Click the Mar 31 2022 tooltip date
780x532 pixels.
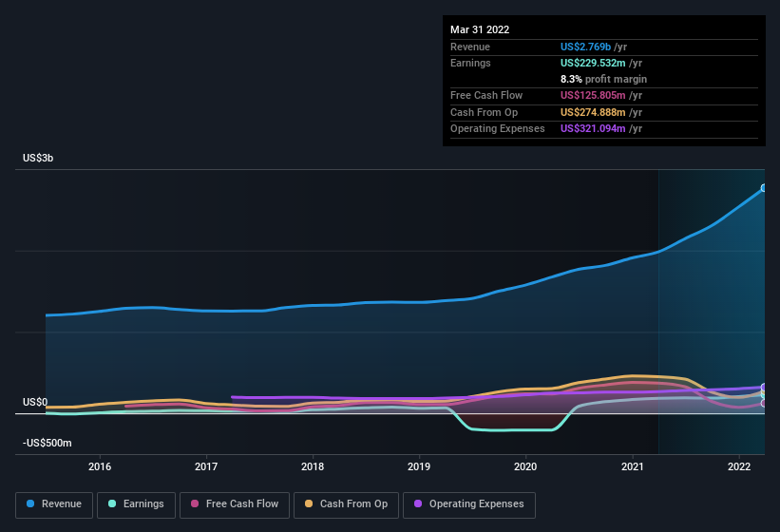click(x=480, y=29)
